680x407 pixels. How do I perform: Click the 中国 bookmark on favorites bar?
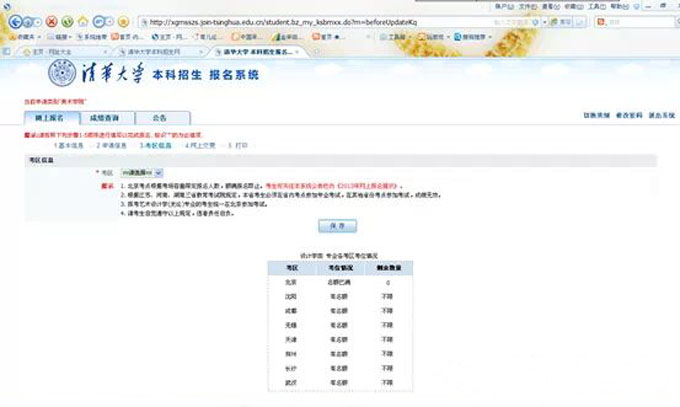click(x=245, y=37)
